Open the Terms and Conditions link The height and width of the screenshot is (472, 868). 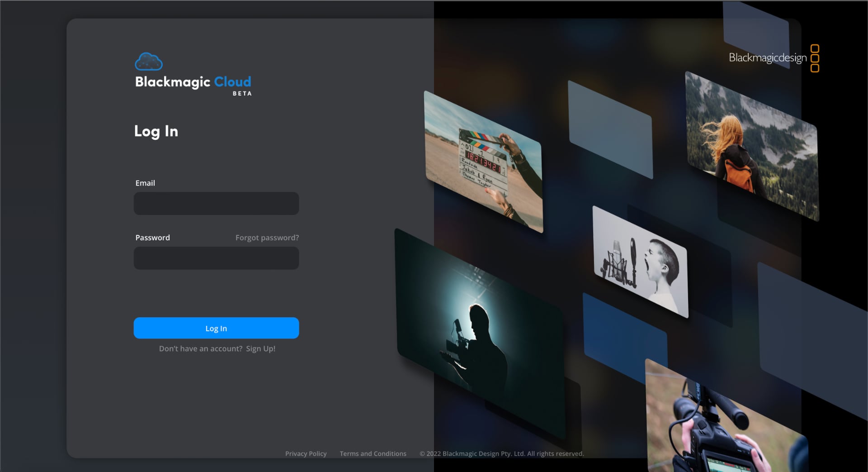pos(373,453)
